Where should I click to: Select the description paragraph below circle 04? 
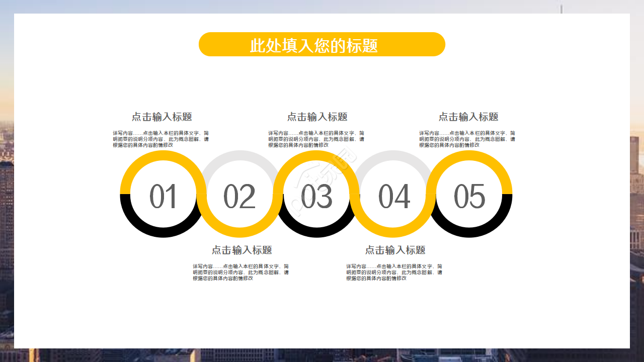pos(394,272)
